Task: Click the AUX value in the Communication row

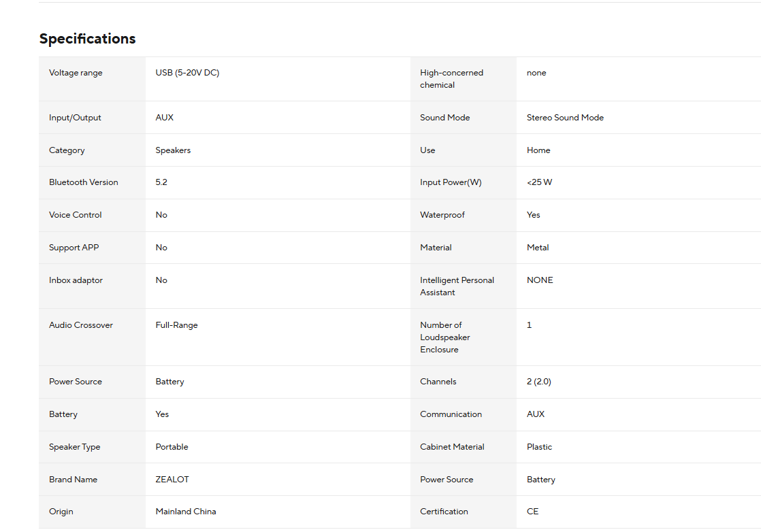Action: click(x=536, y=414)
